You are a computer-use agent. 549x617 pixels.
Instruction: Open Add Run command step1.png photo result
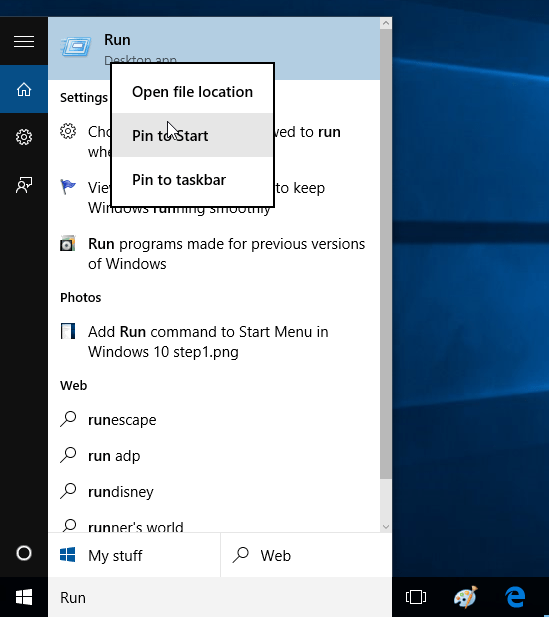(214, 342)
